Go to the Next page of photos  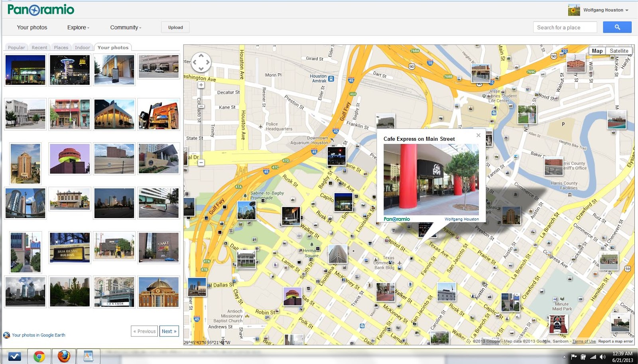click(169, 331)
